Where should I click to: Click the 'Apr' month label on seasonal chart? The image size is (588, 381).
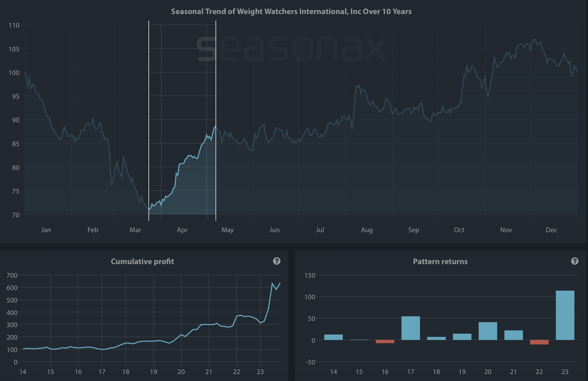tap(182, 230)
